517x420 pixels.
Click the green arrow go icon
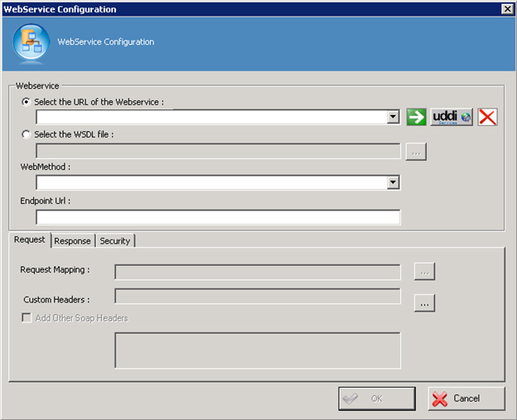tap(416, 118)
